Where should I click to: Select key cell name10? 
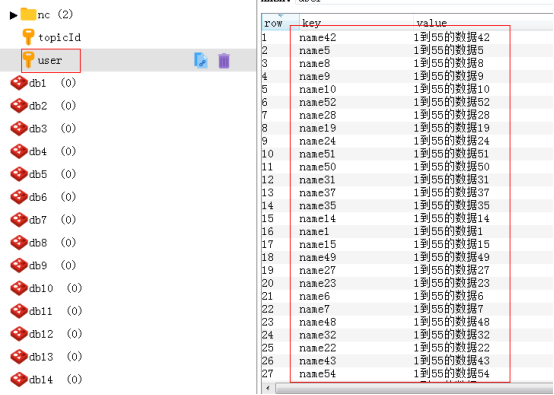(318, 89)
